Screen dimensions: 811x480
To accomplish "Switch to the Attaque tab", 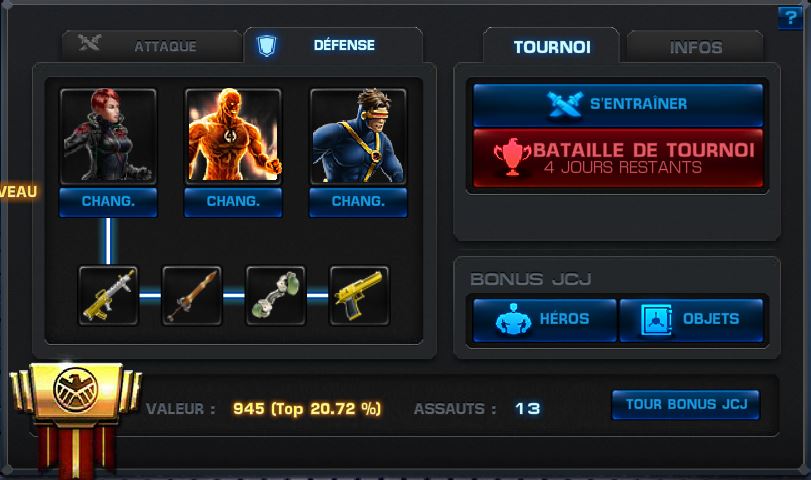I will pyautogui.click(x=152, y=46).
